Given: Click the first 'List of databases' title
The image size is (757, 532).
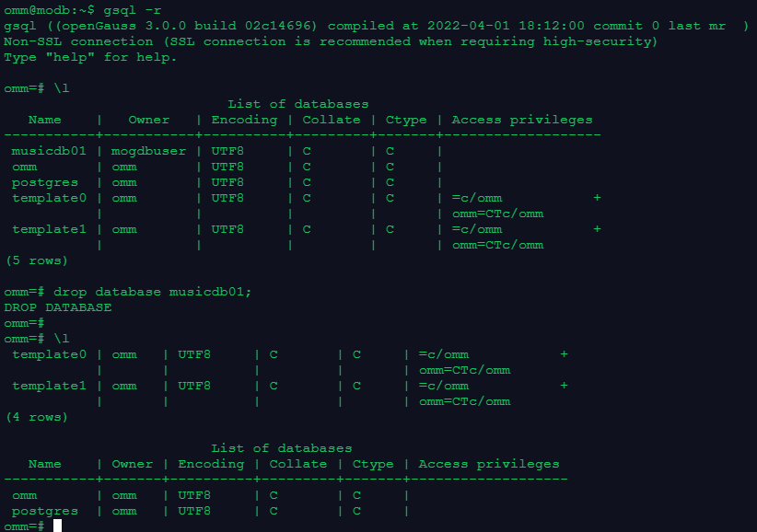Looking at the screenshot, I should (x=297, y=104).
